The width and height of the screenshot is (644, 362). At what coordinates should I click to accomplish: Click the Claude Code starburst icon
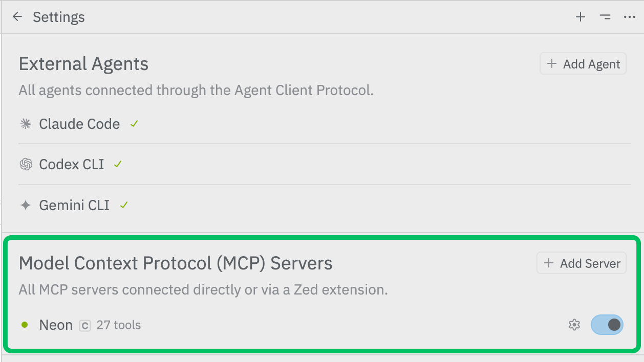click(25, 124)
